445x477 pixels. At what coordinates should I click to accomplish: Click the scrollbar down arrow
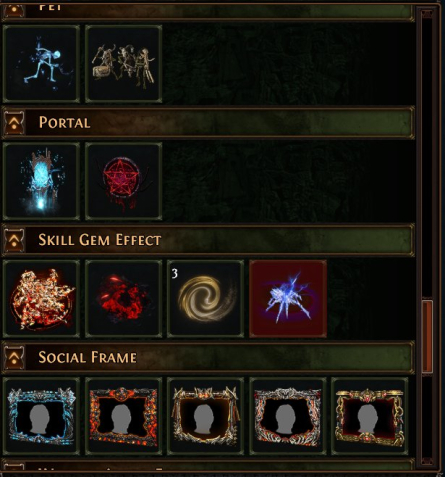[x=427, y=461]
